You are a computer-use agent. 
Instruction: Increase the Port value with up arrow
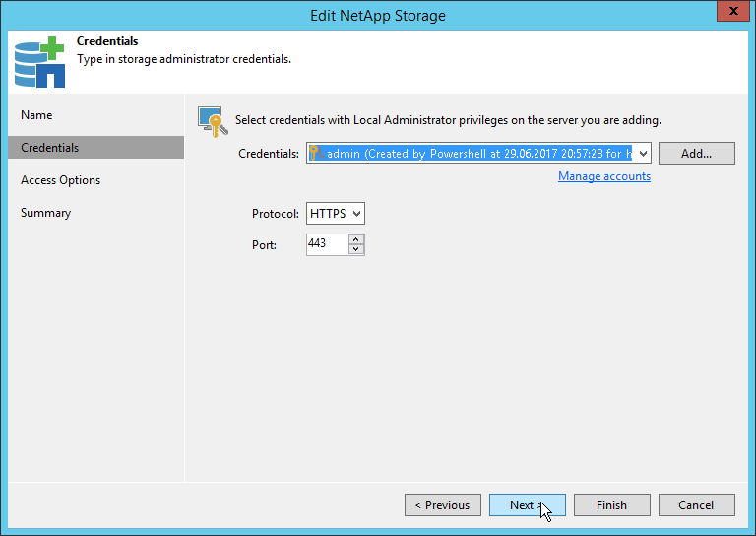[x=356, y=238]
